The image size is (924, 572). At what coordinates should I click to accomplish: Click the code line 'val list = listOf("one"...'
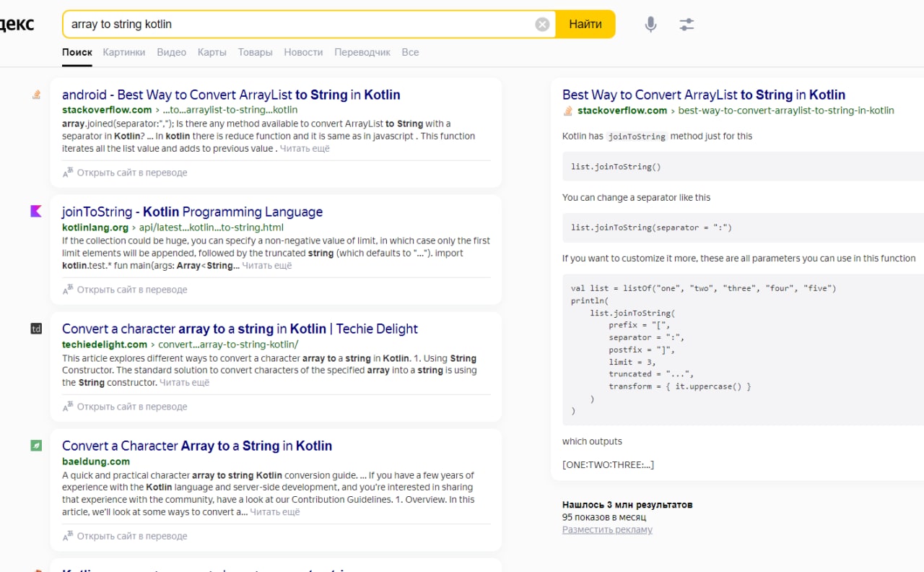pyautogui.click(x=703, y=288)
